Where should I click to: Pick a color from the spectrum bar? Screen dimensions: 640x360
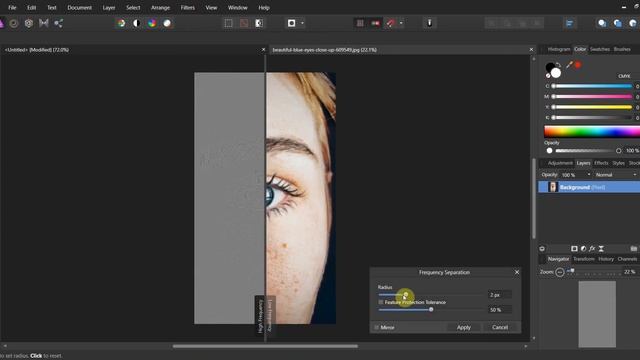[x=592, y=131]
